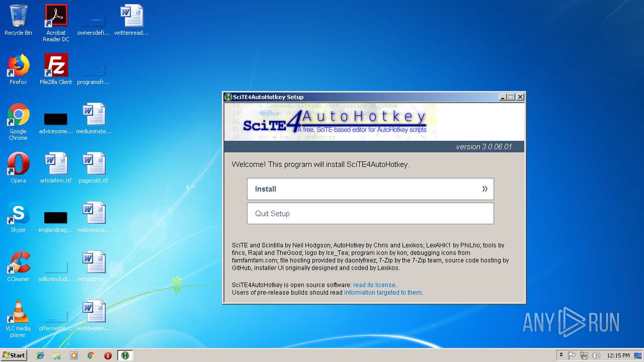The image size is (644, 362).
Task: Open Windows Media Player taskbar icon
Action: point(74,355)
